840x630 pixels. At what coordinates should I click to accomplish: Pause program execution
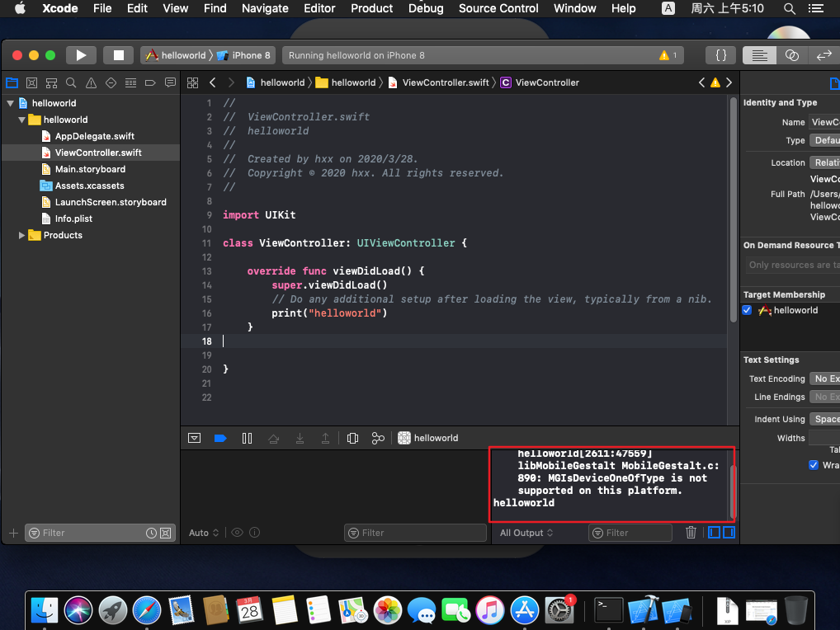pos(247,438)
